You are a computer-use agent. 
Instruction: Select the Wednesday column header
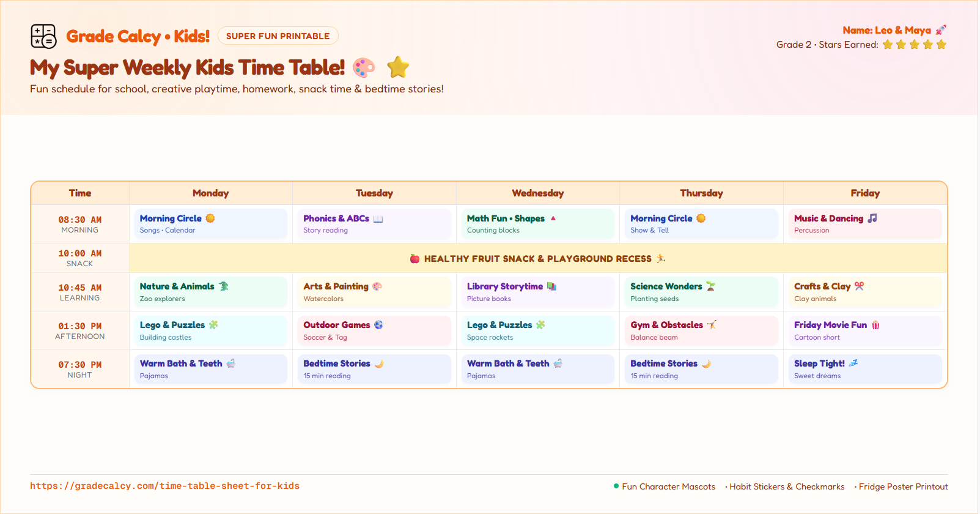tap(538, 193)
